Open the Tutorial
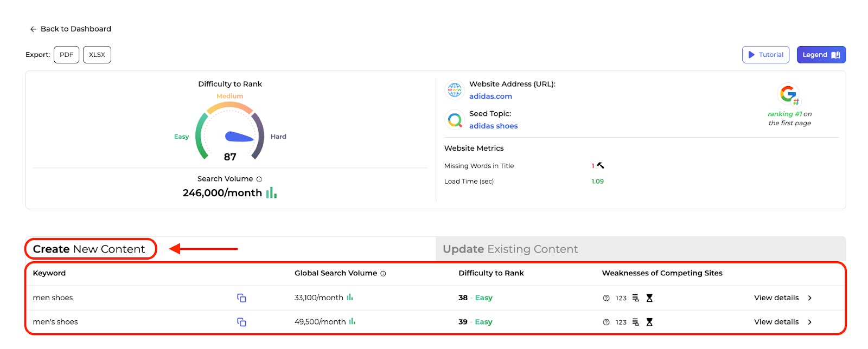This screenshot has width=868, height=349. [766, 55]
